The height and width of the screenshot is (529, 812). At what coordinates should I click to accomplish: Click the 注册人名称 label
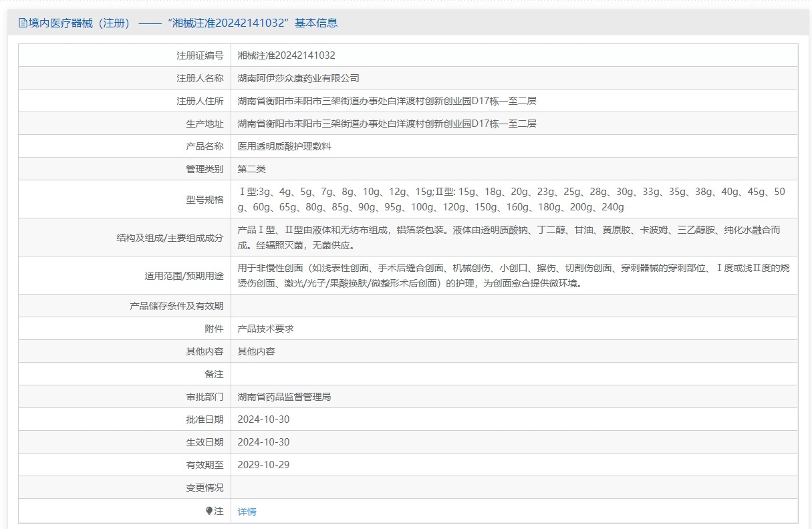pyautogui.click(x=200, y=78)
